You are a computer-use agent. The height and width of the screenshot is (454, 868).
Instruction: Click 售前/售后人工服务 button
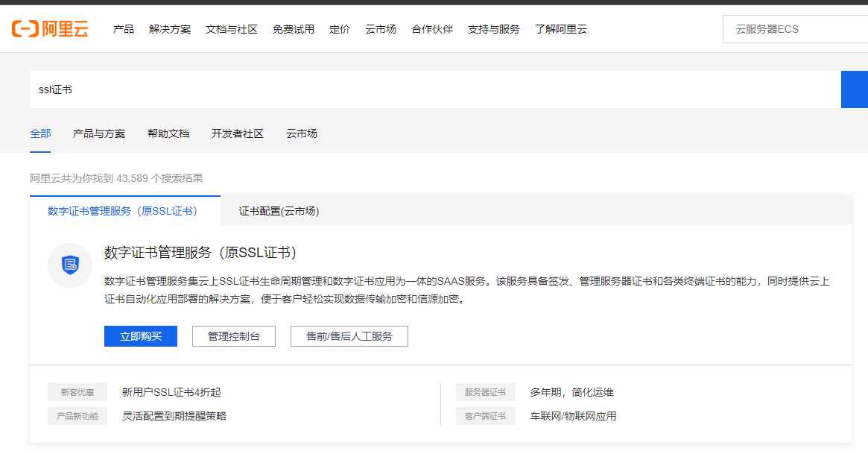pyautogui.click(x=349, y=336)
